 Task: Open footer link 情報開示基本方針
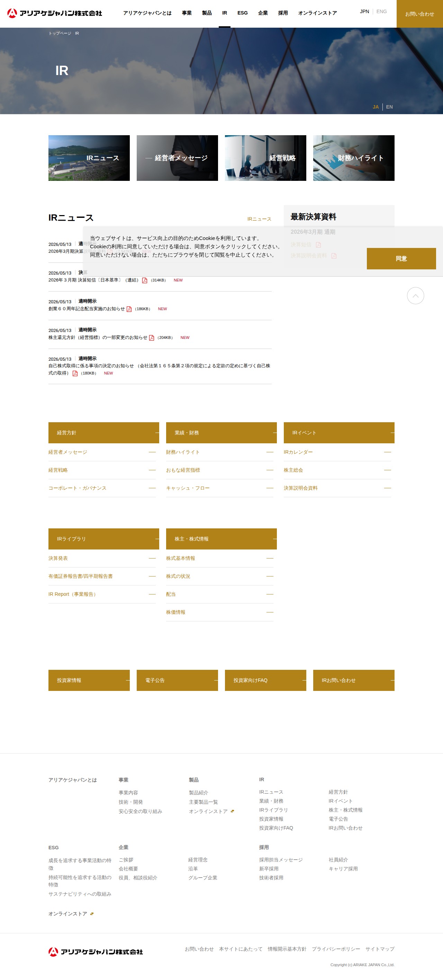pos(287,949)
